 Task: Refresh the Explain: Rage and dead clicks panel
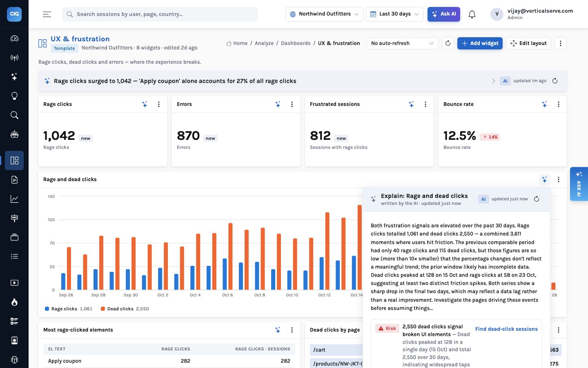(537, 199)
